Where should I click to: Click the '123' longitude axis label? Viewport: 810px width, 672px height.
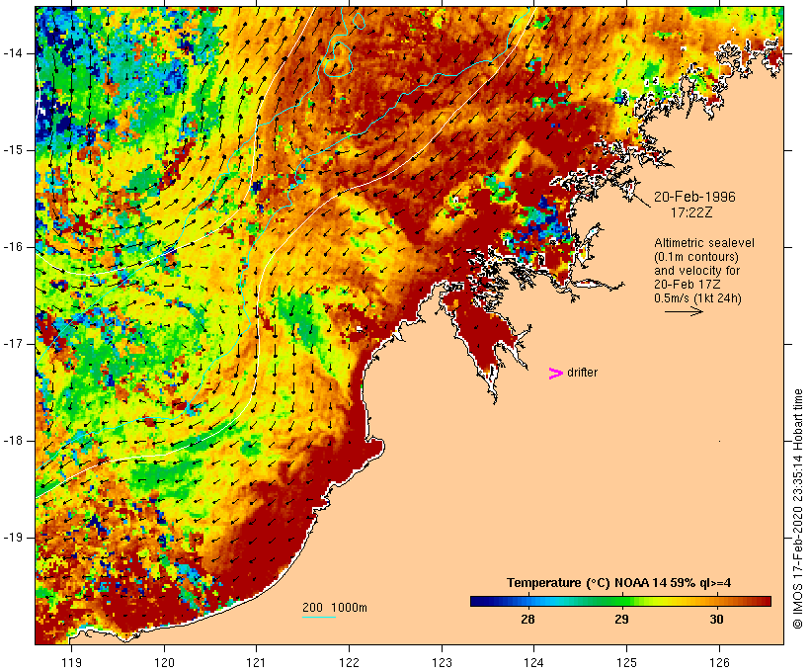[x=442, y=662]
